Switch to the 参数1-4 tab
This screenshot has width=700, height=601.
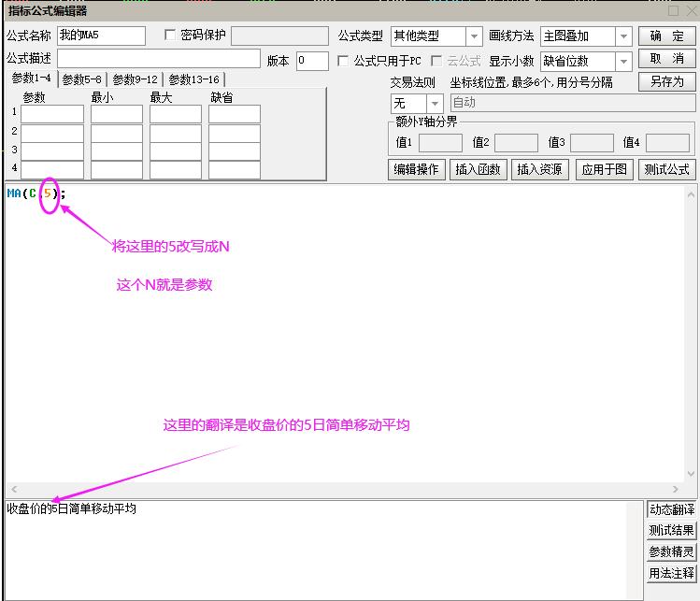(x=31, y=79)
